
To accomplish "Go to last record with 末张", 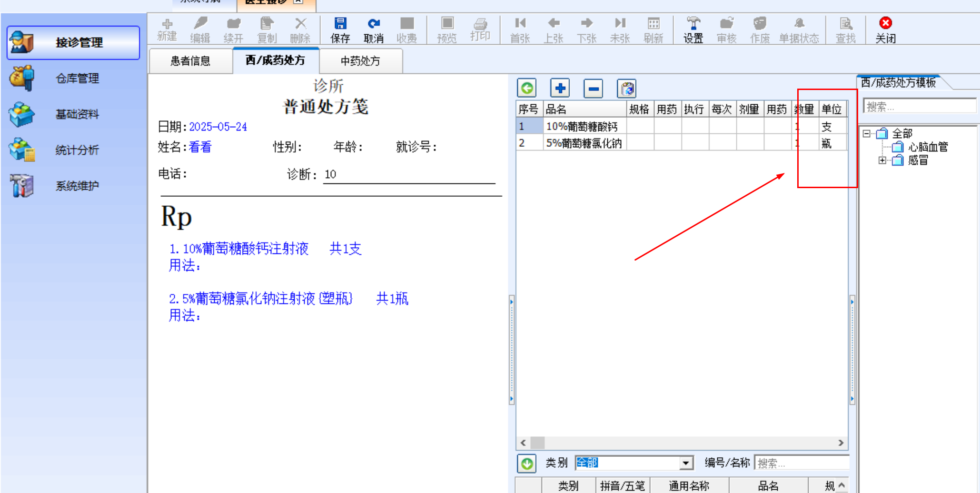I will [620, 30].
